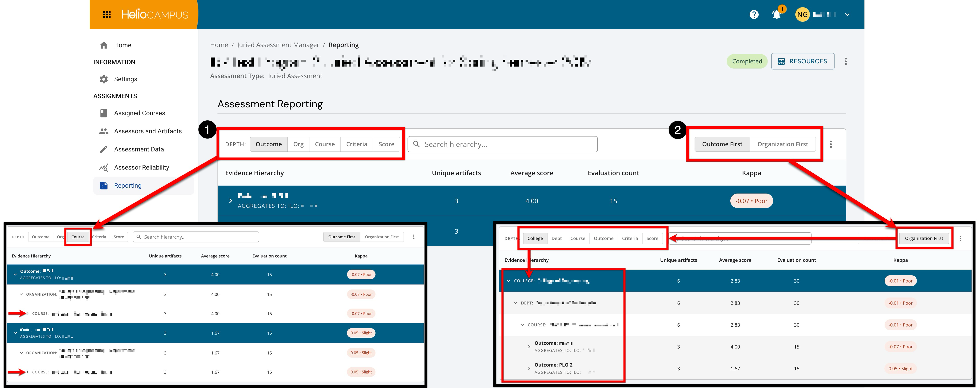This screenshot has width=980, height=388.
Task: Click the RESOURCES button
Action: pos(803,61)
